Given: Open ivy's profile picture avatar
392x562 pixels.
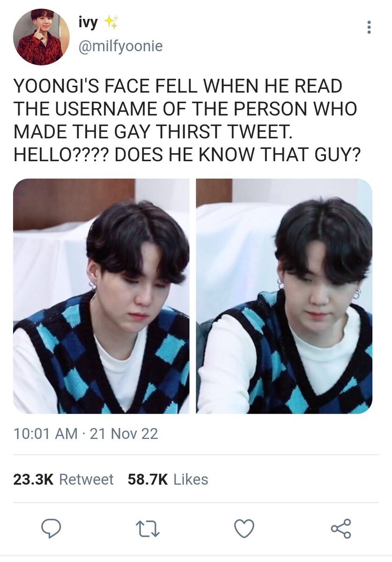Looking at the screenshot, I should pyautogui.click(x=41, y=37).
